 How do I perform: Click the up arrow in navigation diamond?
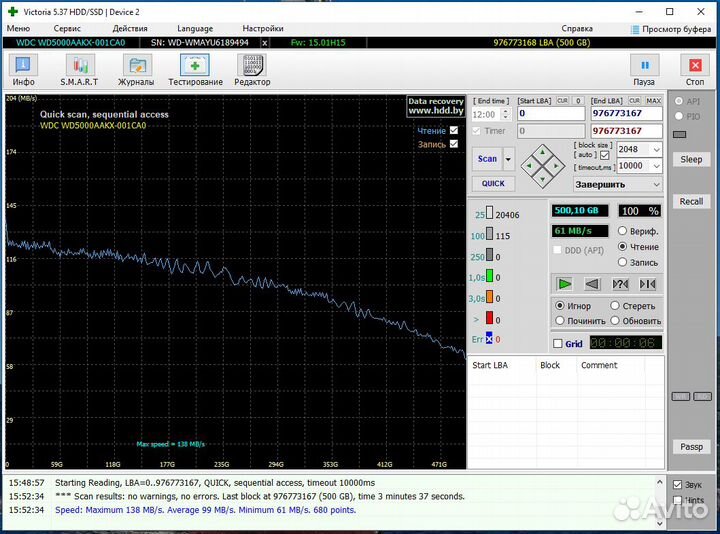pos(543,152)
